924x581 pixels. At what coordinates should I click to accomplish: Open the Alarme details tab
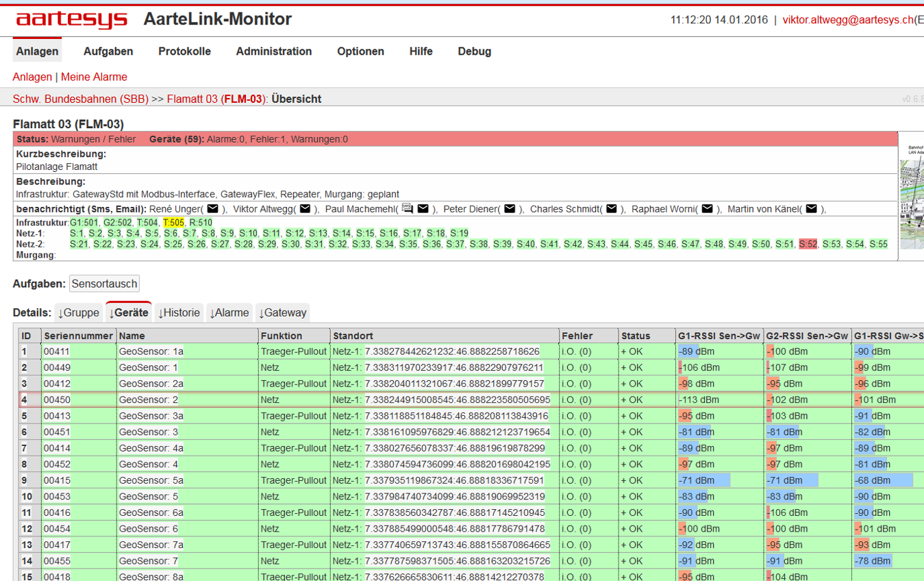coord(229,312)
